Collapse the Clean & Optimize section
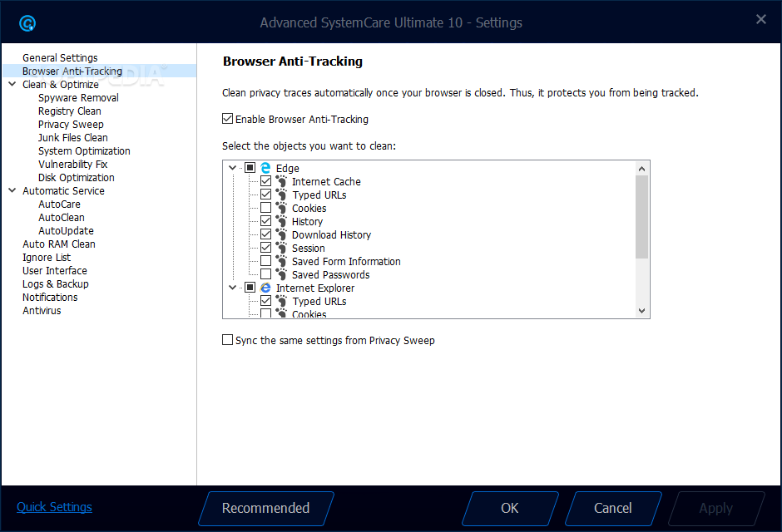782x532 pixels. [x=12, y=84]
